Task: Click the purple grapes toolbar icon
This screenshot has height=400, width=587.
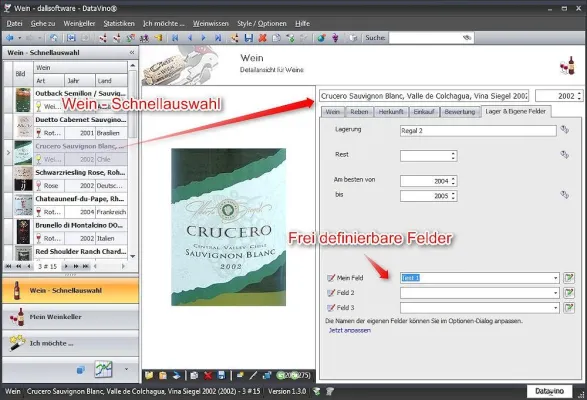Action: tap(335, 38)
